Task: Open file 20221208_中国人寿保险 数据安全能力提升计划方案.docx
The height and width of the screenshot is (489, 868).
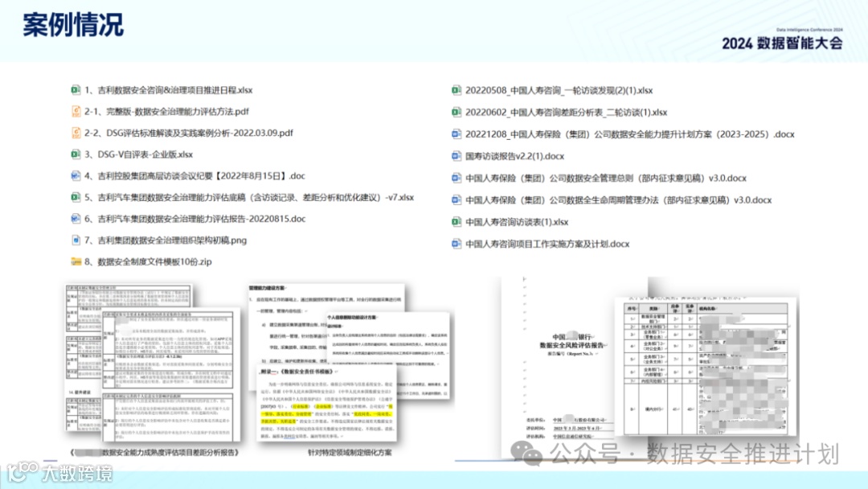Action: coord(630,134)
